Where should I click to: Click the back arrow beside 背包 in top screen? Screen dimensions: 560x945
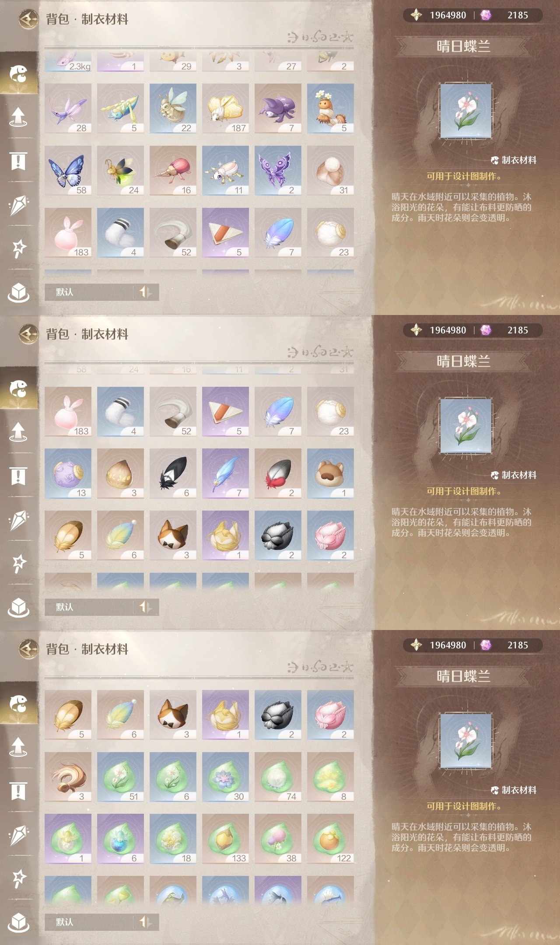(29, 19)
